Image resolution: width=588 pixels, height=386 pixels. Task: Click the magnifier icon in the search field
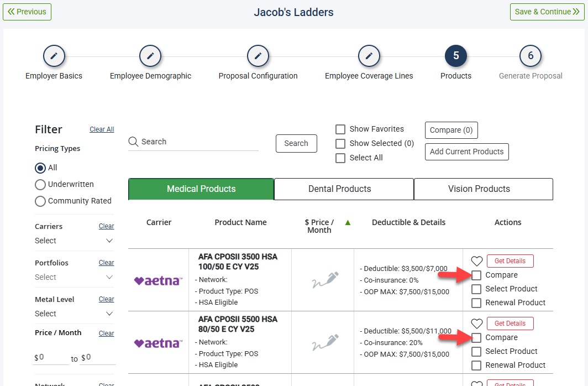(x=133, y=142)
